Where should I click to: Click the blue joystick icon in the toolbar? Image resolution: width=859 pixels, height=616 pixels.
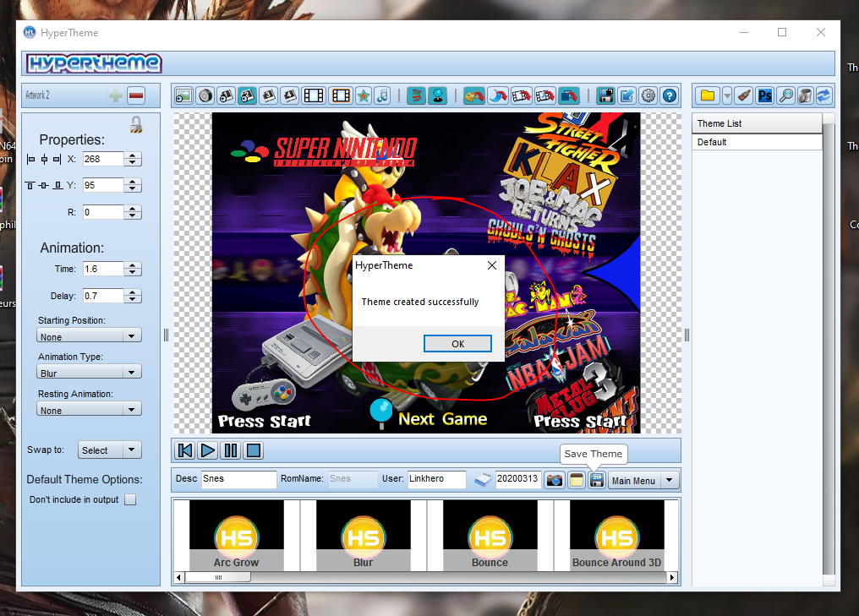click(x=438, y=95)
